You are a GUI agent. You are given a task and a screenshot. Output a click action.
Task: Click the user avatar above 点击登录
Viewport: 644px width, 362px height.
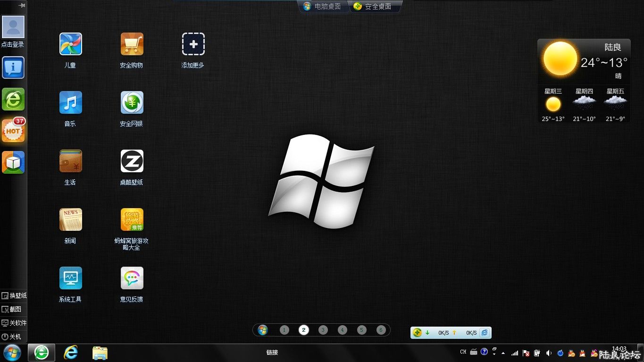tap(13, 26)
